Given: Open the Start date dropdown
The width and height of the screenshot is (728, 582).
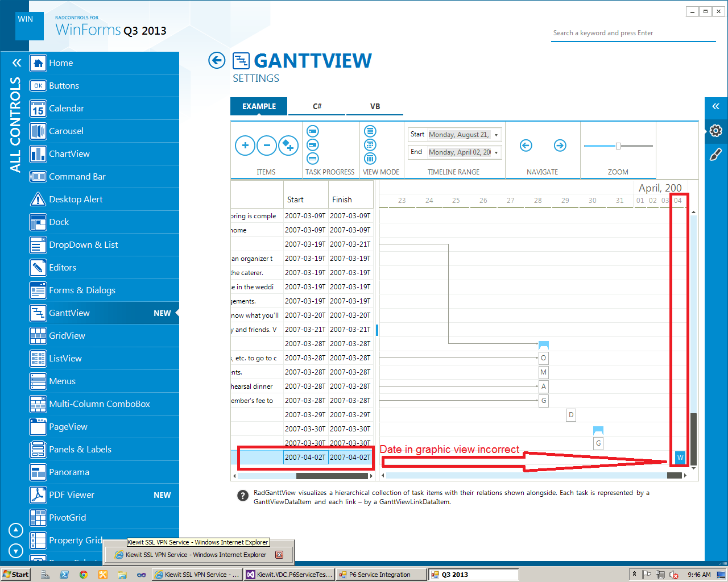Looking at the screenshot, I should click(496, 135).
